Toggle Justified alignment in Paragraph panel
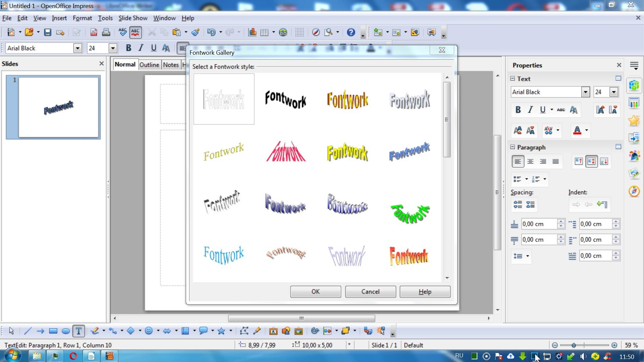Screen dimensions: 644x362 pyautogui.click(x=556, y=161)
